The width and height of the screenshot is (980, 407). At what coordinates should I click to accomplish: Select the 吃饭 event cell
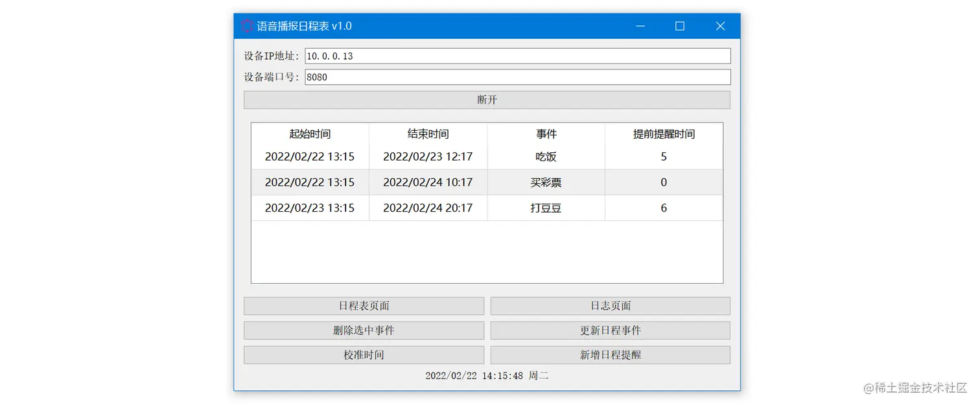click(x=546, y=157)
